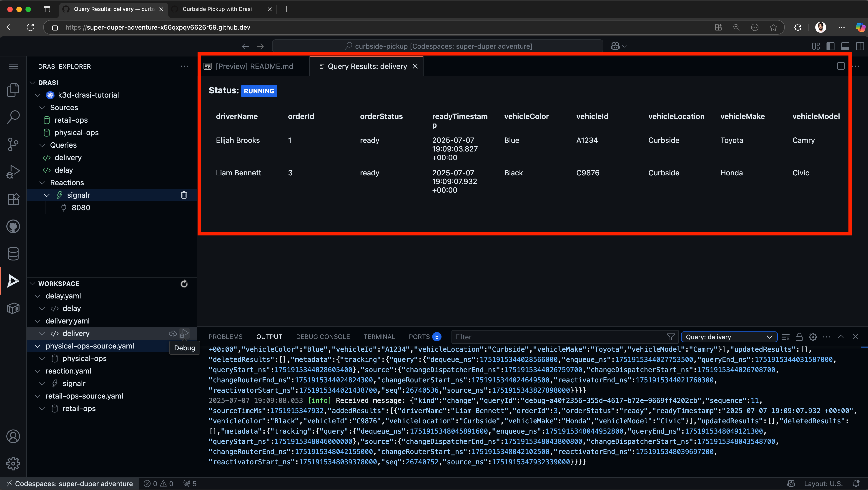Viewport: 868px width, 490px height.
Task: Delete the signalr reaction using trash icon
Action: (x=184, y=195)
